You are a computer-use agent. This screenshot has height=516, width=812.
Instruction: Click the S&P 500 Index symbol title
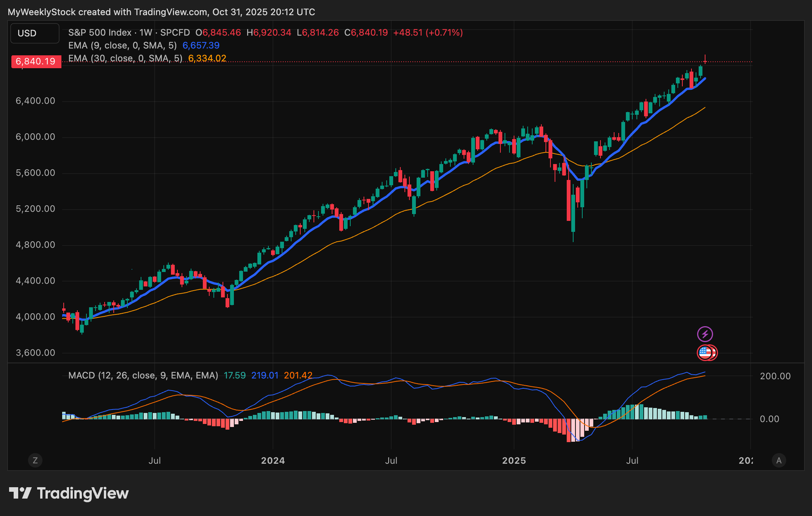click(x=100, y=33)
